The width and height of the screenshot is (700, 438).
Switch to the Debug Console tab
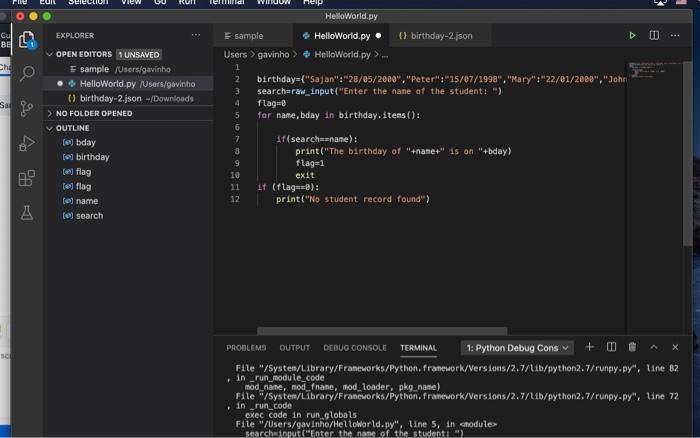click(355, 348)
